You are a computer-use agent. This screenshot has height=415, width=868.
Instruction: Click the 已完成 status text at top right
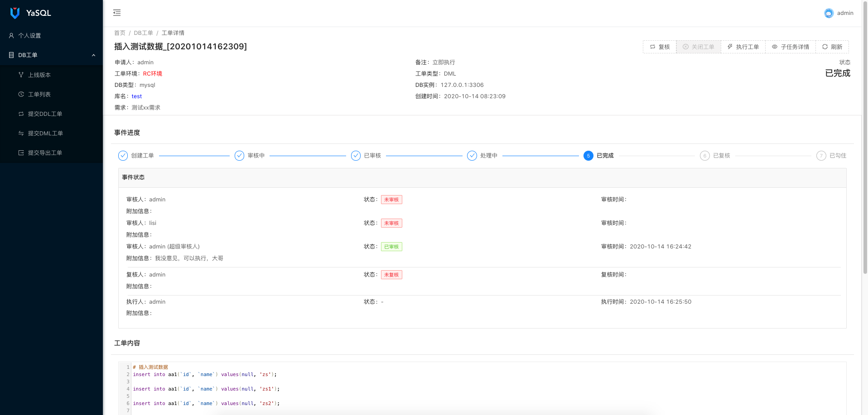(838, 73)
